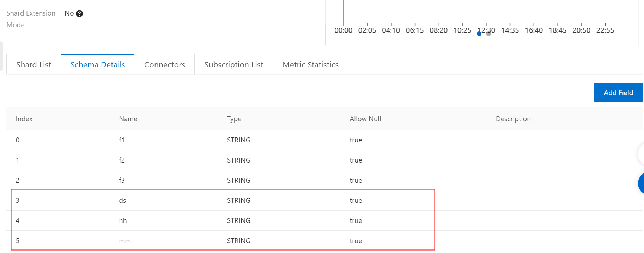Click the Description column header
This screenshot has width=644, height=253.
pyautogui.click(x=513, y=119)
